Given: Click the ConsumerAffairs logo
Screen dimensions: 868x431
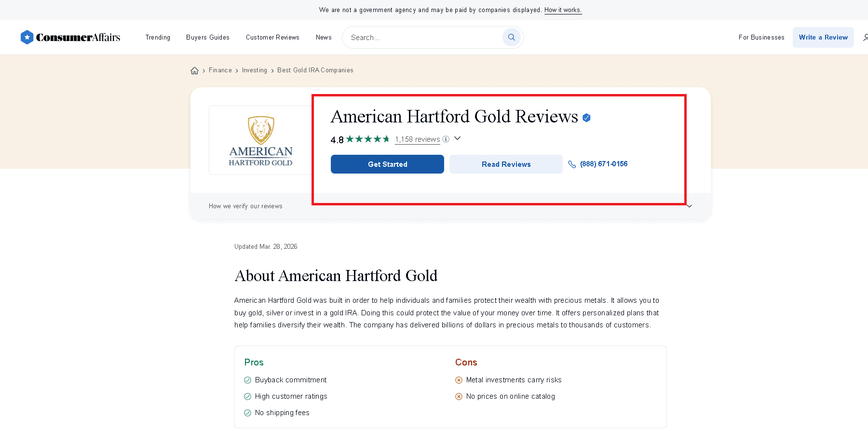Looking at the screenshot, I should [70, 37].
